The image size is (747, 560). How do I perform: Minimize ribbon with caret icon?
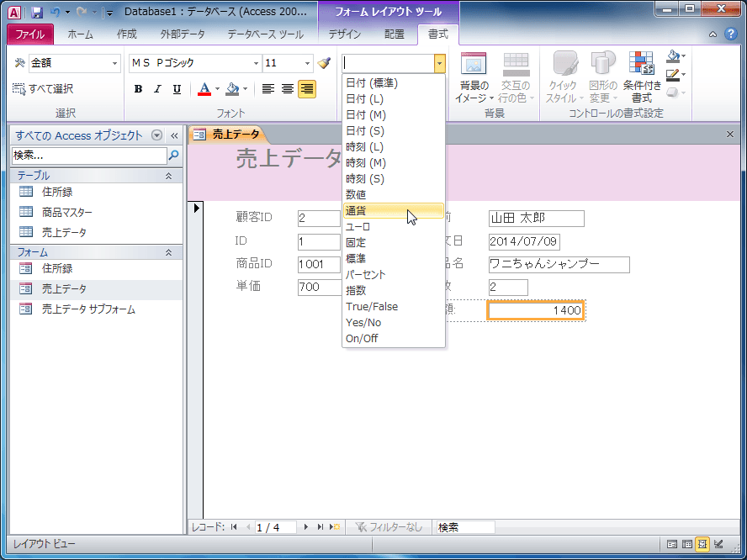(x=713, y=34)
